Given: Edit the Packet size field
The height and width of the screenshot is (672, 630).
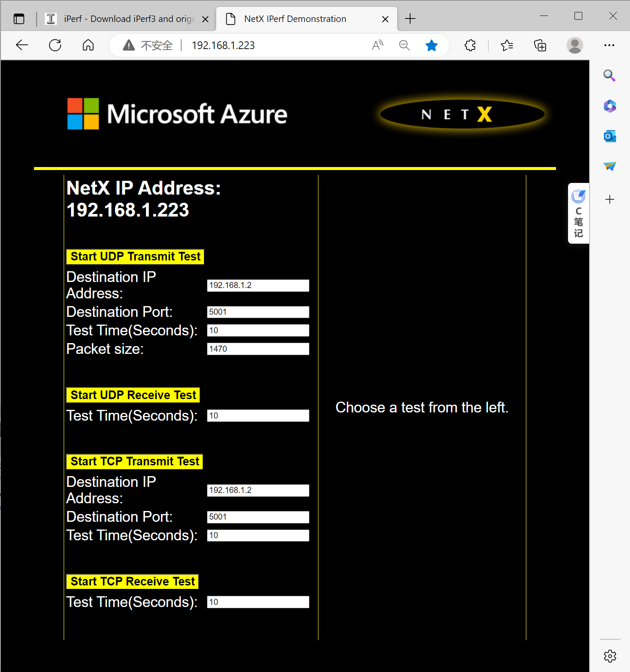Looking at the screenshot, I should point(258,349).
